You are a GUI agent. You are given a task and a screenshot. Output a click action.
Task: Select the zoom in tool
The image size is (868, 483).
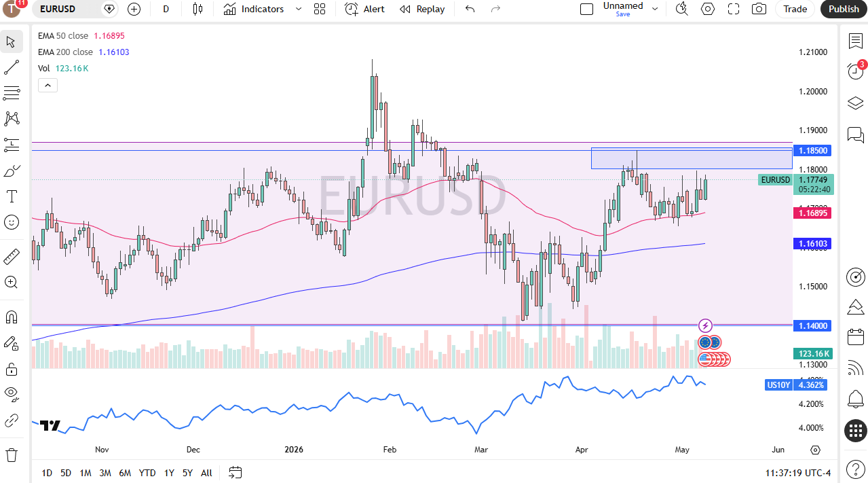click(x=11, y=282)
